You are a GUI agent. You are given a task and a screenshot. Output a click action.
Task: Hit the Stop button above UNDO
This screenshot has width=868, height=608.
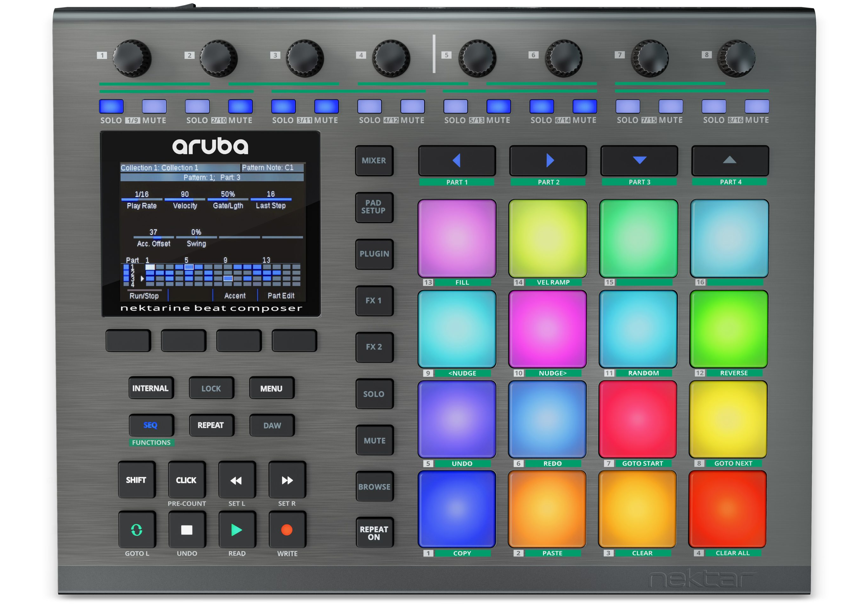[x=187, y=529]
